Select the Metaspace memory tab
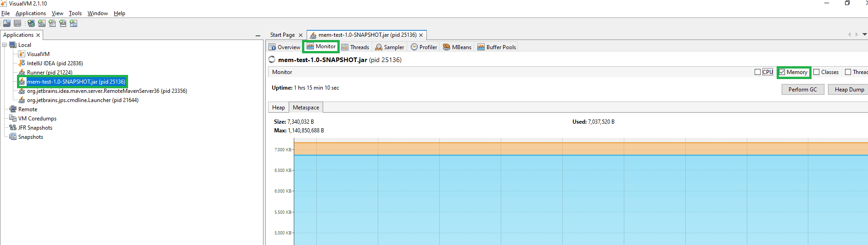This screenshot has width=868, height=245. tap(306, 108)
